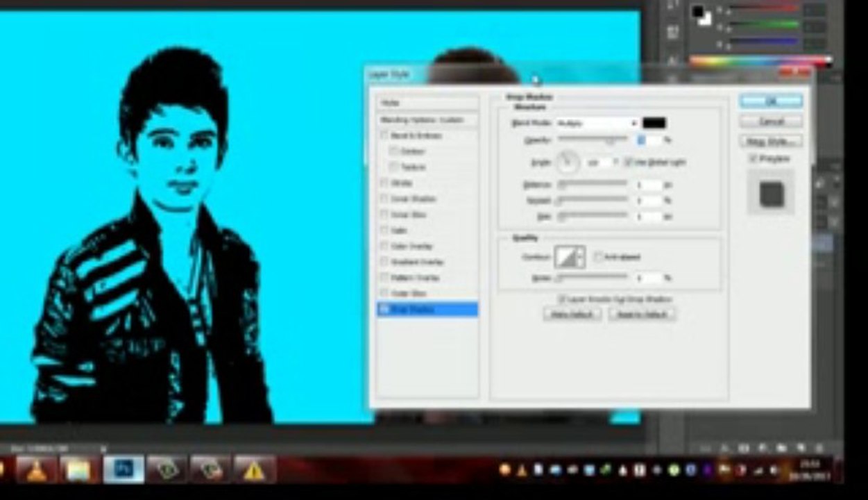The image size is (868, 500).
Task: Pick a color from the spectrum ramp
Action: [x=760, y=61]
